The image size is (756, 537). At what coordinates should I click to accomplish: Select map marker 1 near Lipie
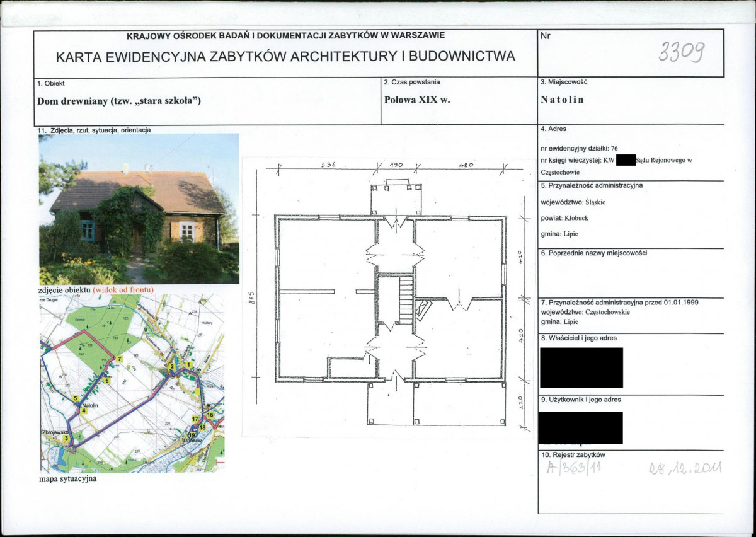(188, 364)
